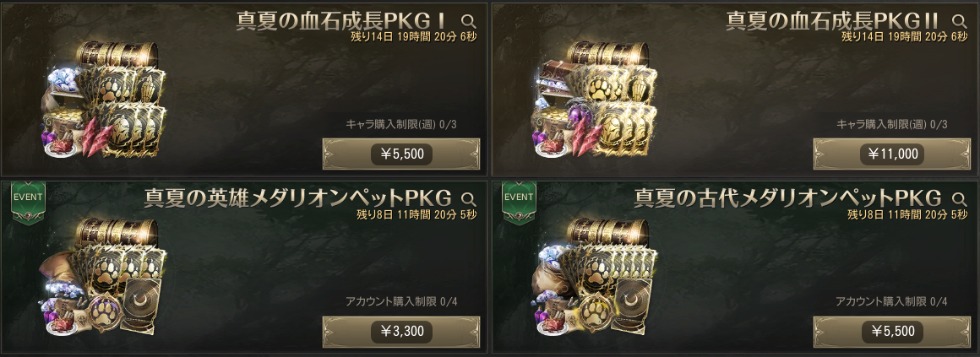Click the 真夏の血石成長PKG I title

(345, 21)
